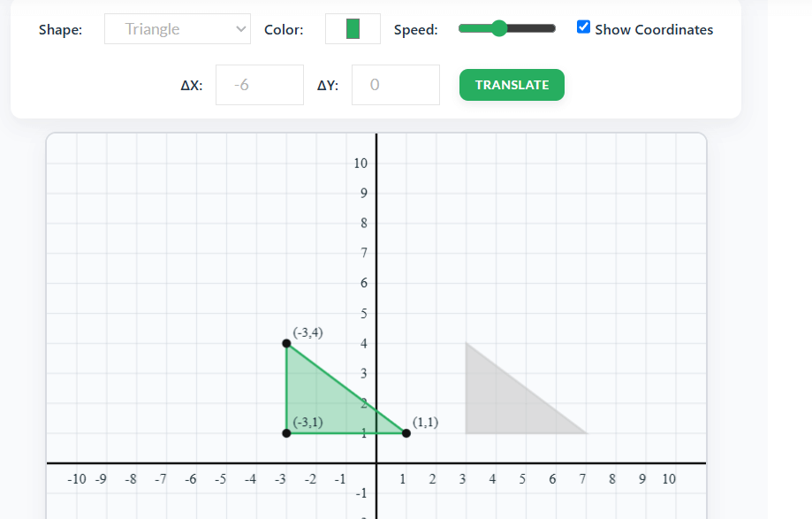The height and width of the screenshot is (519, 812).
Task: Click the triangle vertex dot at (-3,4)
Action: [x=286, y=343]
